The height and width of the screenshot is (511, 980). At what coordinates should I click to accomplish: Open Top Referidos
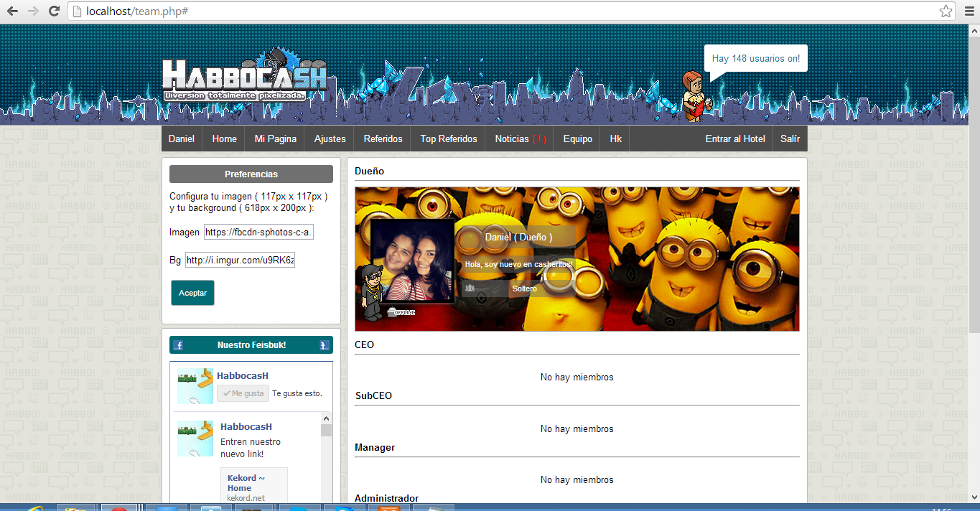pyautogui.click(x=449, y=139)
